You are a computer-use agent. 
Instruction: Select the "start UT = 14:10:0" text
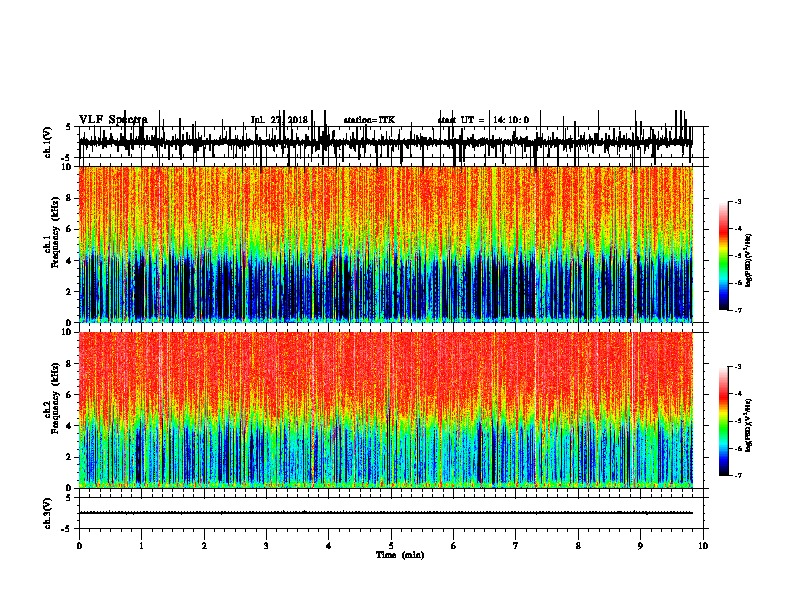coord(483,120)
